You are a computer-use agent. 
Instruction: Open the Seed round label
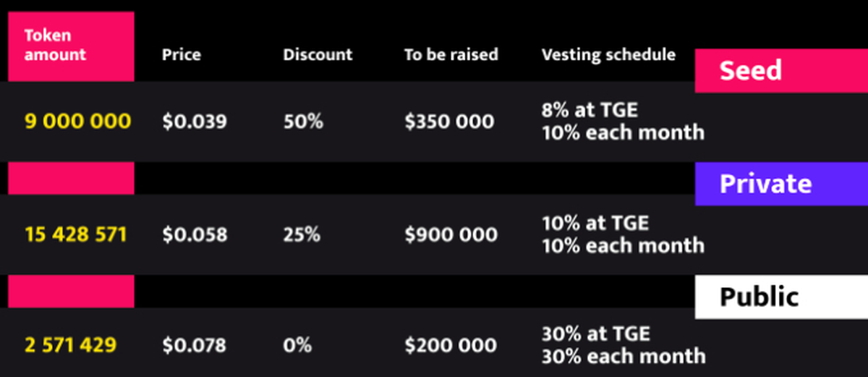coord(750,71)
